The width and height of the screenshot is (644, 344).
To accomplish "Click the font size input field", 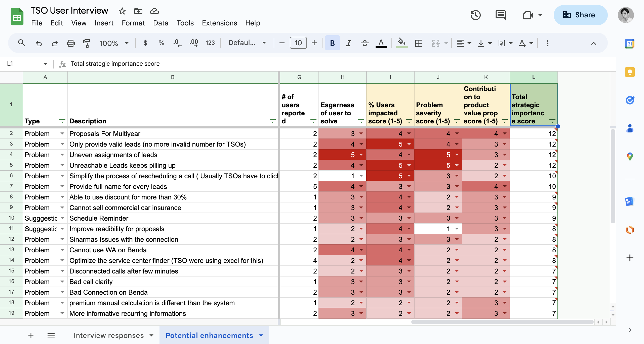I will (x=298, y=43).
